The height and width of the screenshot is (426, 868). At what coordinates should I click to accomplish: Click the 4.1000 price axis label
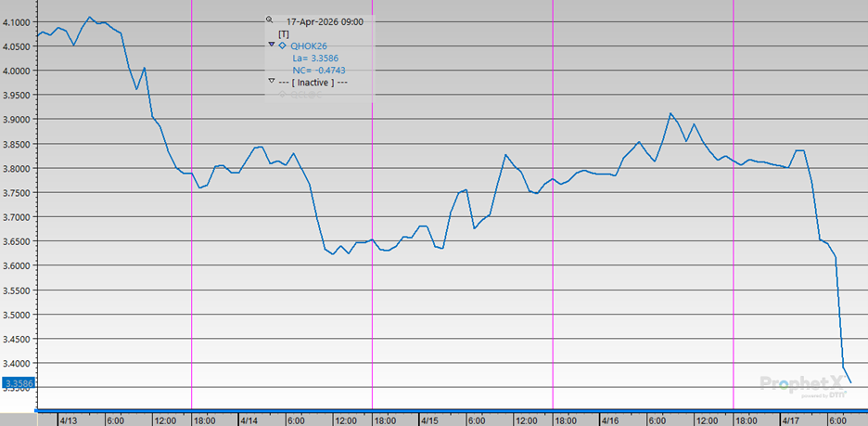(x=18, y=21)
